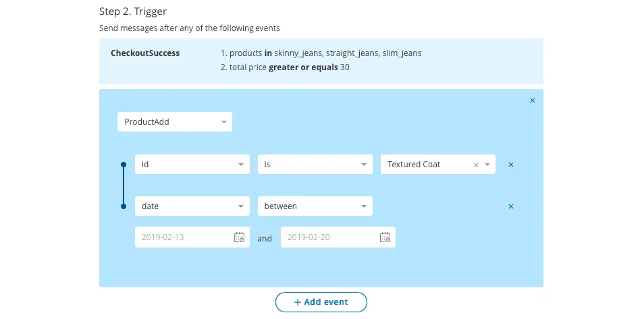The height and width of the screenshot is (319, 644).
Task: Delete the date condition row
Action: click(x=510, y=206)
